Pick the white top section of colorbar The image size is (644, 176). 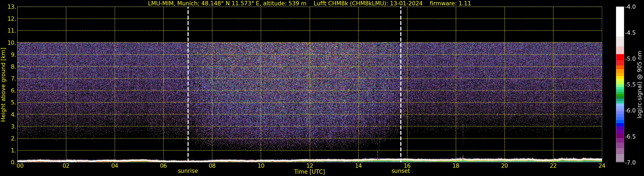point(620,21)
